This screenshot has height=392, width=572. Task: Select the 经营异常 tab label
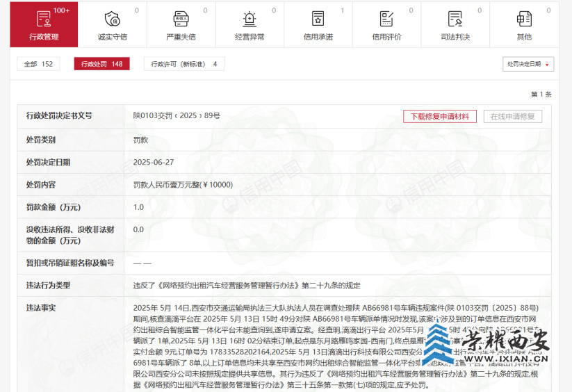250,37
